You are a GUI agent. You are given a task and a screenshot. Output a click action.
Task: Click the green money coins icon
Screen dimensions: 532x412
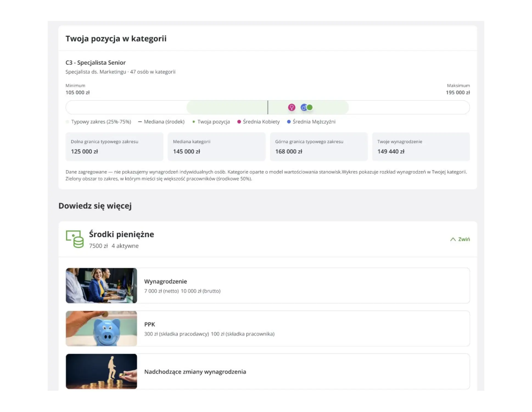[x=75, y=239]
